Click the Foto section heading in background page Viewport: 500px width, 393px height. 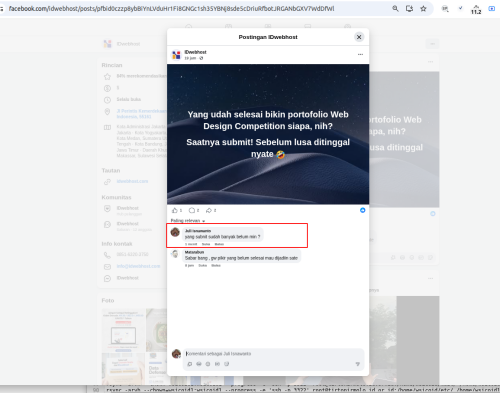point(108,301)
